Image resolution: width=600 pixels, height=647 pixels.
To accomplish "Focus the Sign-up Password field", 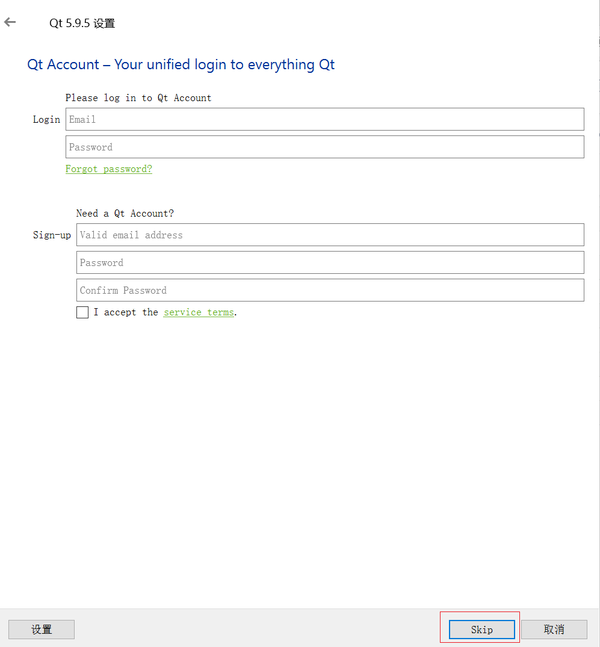I will coord(330,262).
